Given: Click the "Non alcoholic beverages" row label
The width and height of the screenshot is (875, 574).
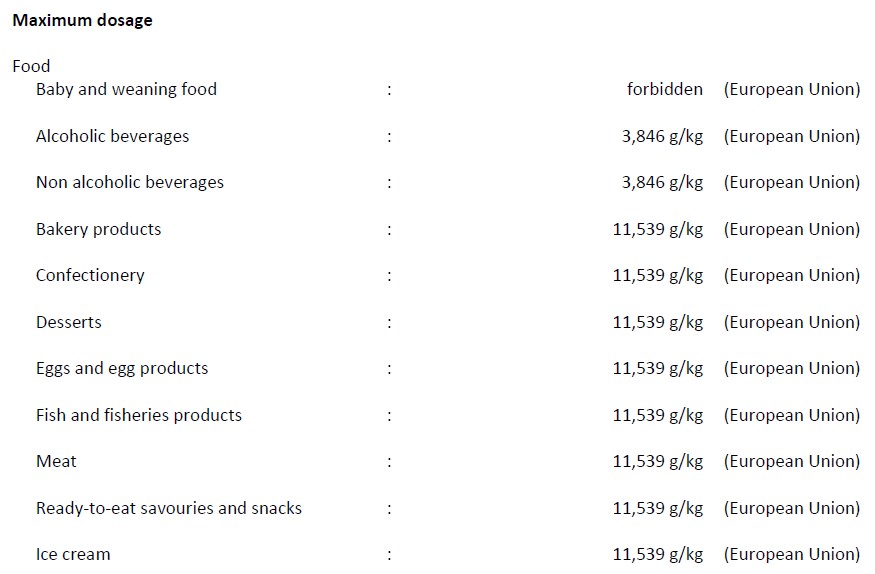Looking at the screenshot, I should click(130, 182).
